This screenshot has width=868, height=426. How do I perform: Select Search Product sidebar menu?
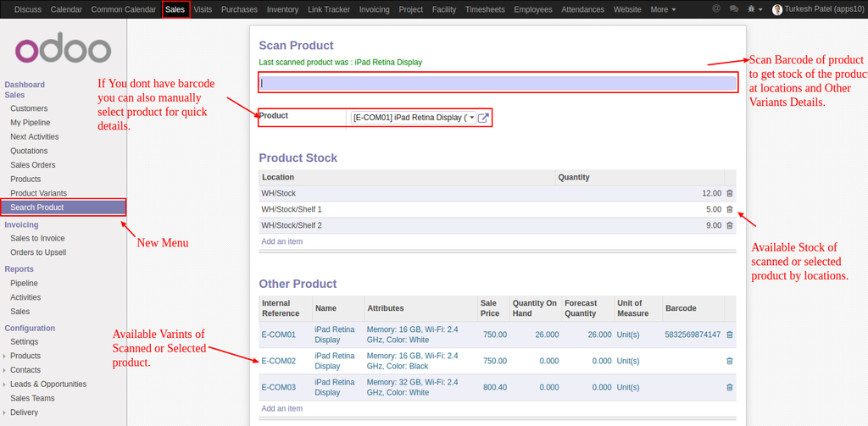point(63,207)
